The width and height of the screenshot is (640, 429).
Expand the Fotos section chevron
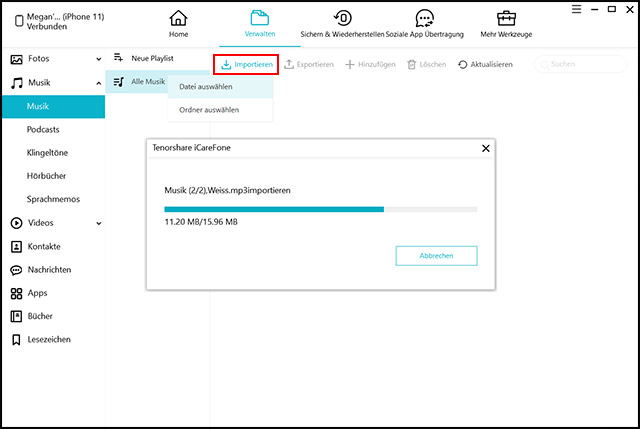coord(99,59)
